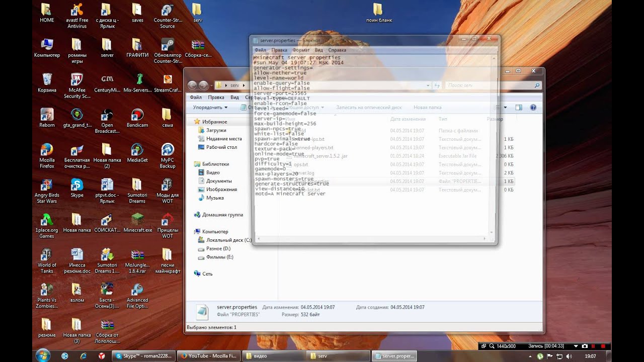The width and height of the screenshot is (644, 362).
Task: Open the Файл menu in Notepad
Action: point(260,50)
